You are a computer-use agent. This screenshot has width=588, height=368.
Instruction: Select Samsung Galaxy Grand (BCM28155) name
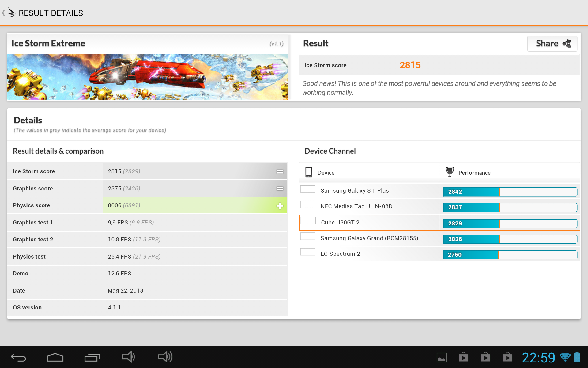(369, 238)
